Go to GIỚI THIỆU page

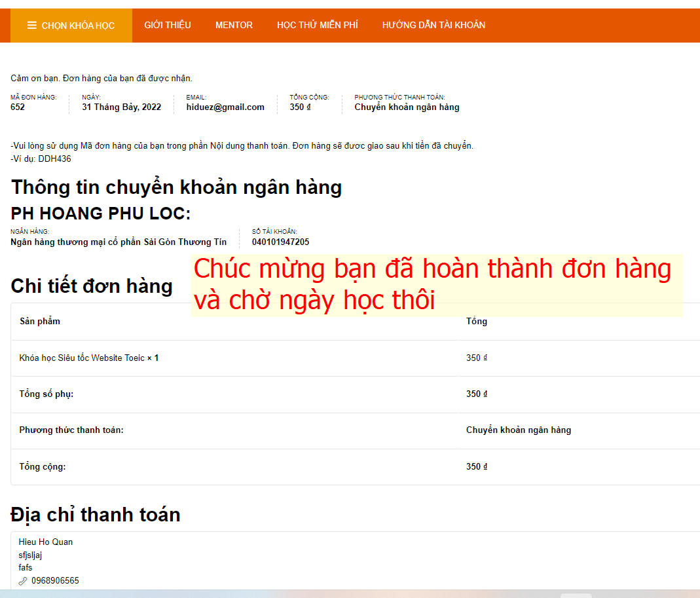168,25
